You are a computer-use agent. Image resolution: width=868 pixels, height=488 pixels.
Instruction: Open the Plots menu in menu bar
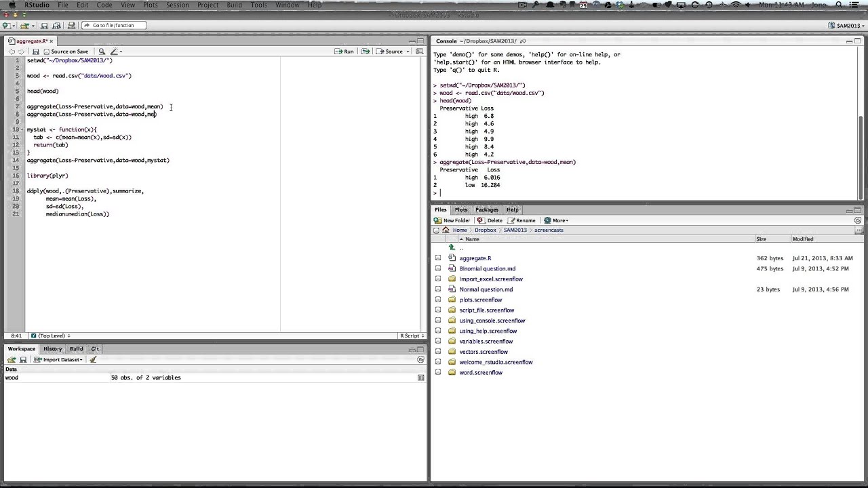(150, 5)
